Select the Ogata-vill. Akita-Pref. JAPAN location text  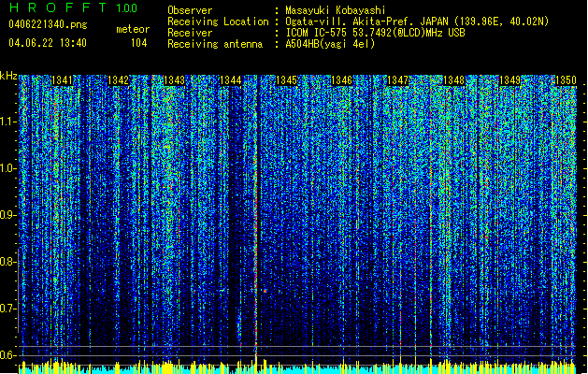coord(417,22)
